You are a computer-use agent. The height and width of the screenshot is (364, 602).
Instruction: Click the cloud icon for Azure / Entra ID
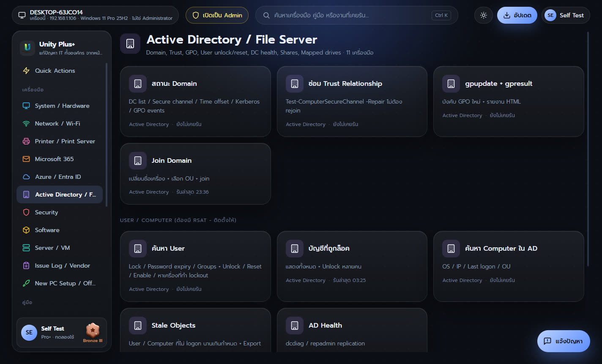click(26, 177)
